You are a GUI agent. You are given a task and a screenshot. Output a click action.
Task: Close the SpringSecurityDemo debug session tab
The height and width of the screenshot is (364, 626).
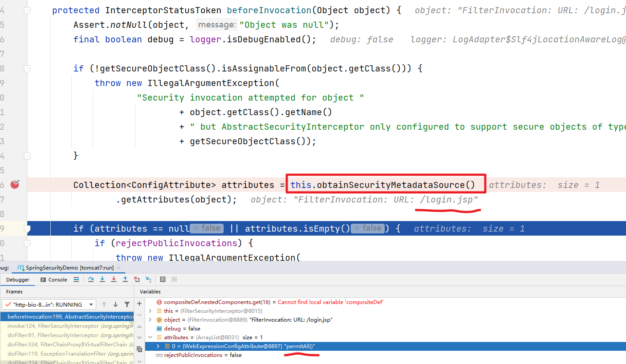point(119,268)
